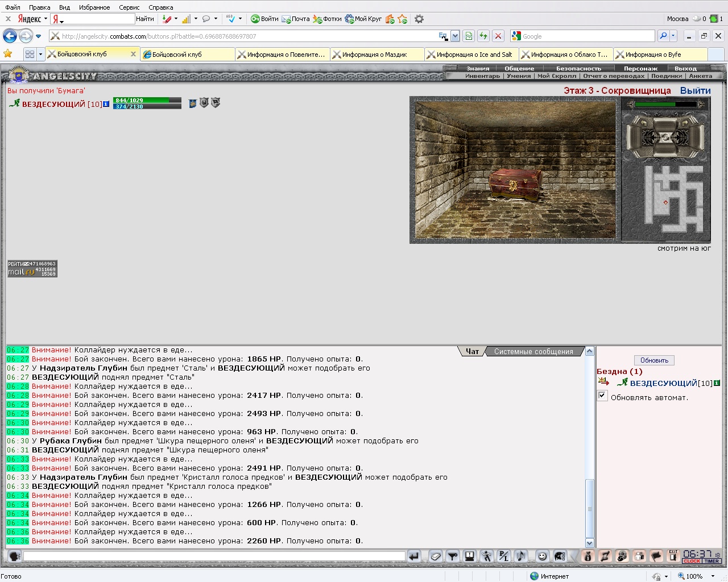Screen dimensions: 728x582
Task: Click the chat message input field
Action: coord(214,556)
